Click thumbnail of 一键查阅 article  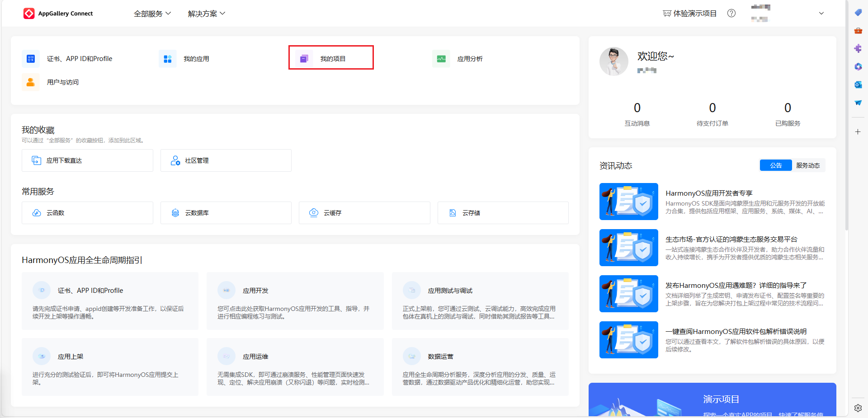coord(629,340)
